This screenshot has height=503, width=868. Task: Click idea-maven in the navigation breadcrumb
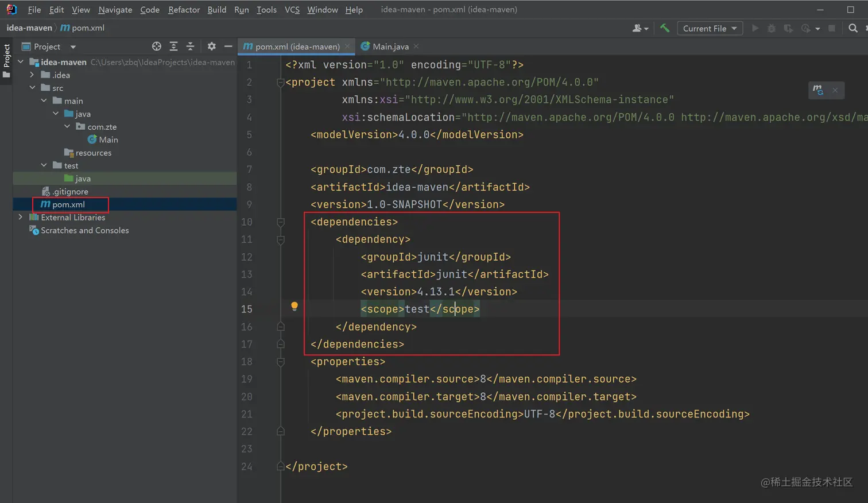point(29,28)
